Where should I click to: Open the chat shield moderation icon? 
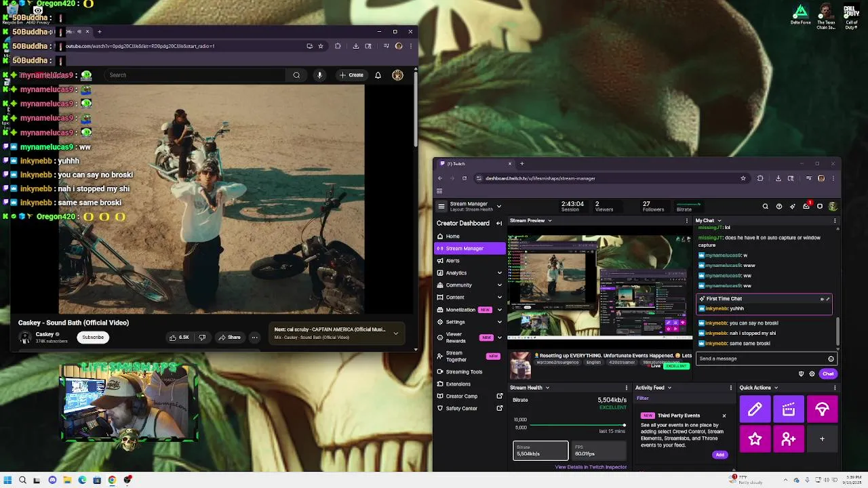pyautogui.click(x=801, y=373)
